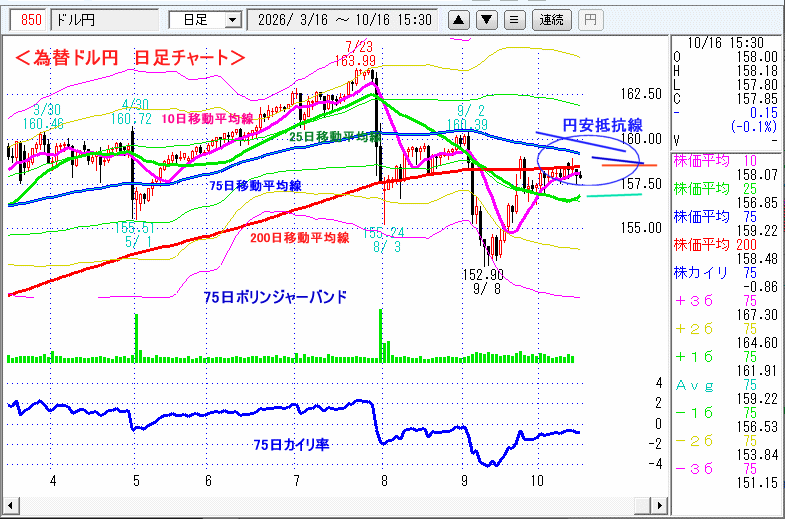This screenshot has height=519, width=785.
Task: Click the ドル円 symbol name field
Action: point(105,20)
